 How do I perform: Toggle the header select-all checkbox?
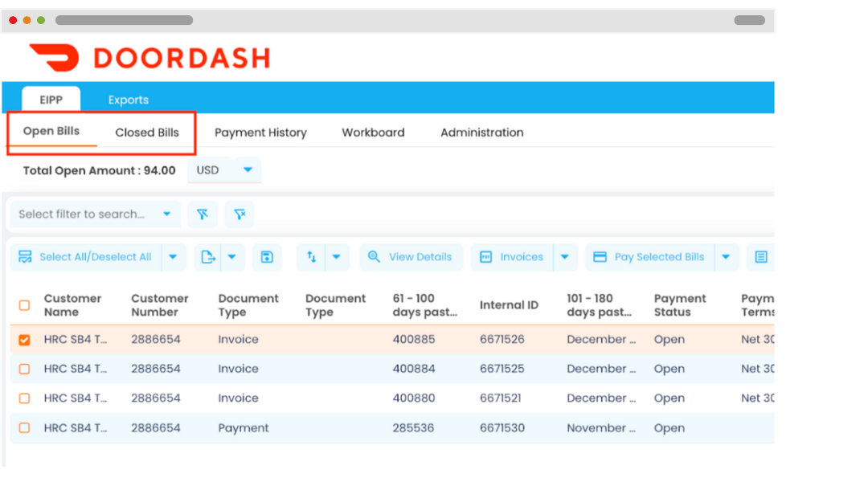24,305
